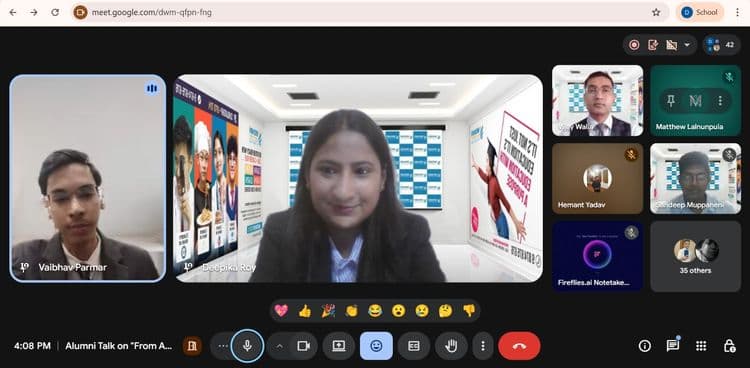750x368 pixels.
Task: Expand video settings caret beside camera
Action: [280, 346]
